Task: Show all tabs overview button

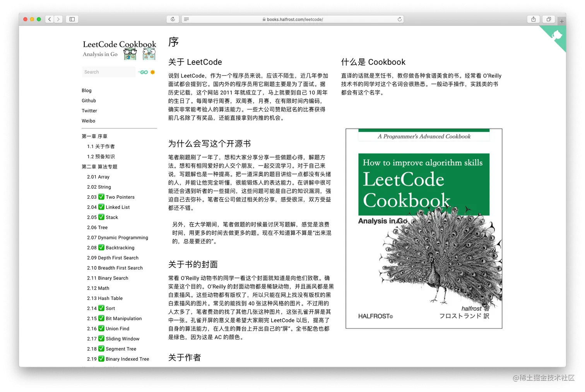Action: point(549,19)
